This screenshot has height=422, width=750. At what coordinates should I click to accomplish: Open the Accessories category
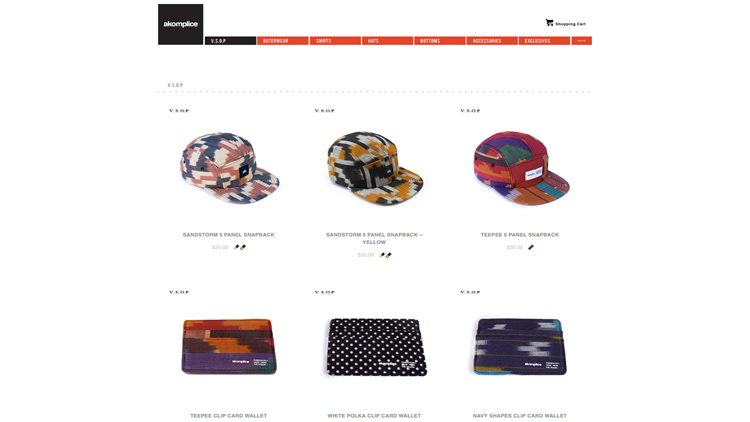coord(492,41)
